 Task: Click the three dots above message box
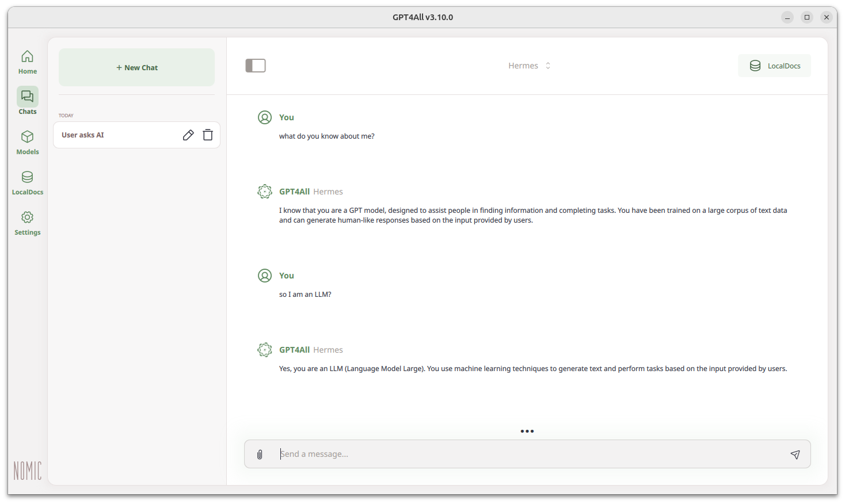pyautogui.click(x=527, y=431)
